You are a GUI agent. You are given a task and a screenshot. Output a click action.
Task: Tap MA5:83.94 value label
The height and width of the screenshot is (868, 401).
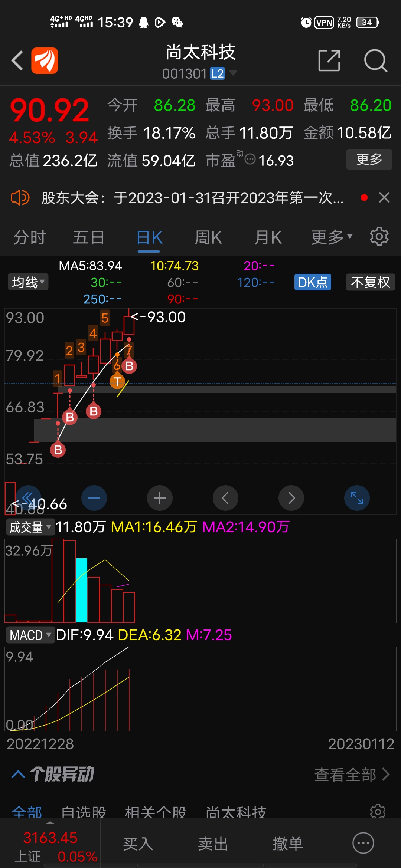[90, 266]
